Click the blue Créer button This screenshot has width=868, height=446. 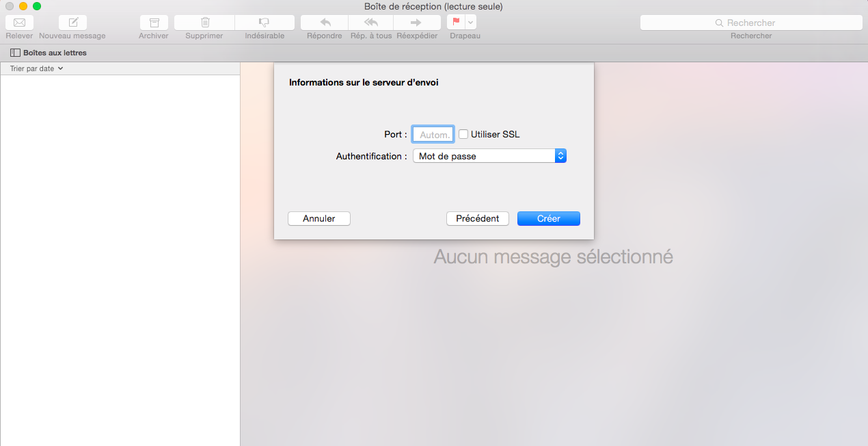[x=549, y=218]
